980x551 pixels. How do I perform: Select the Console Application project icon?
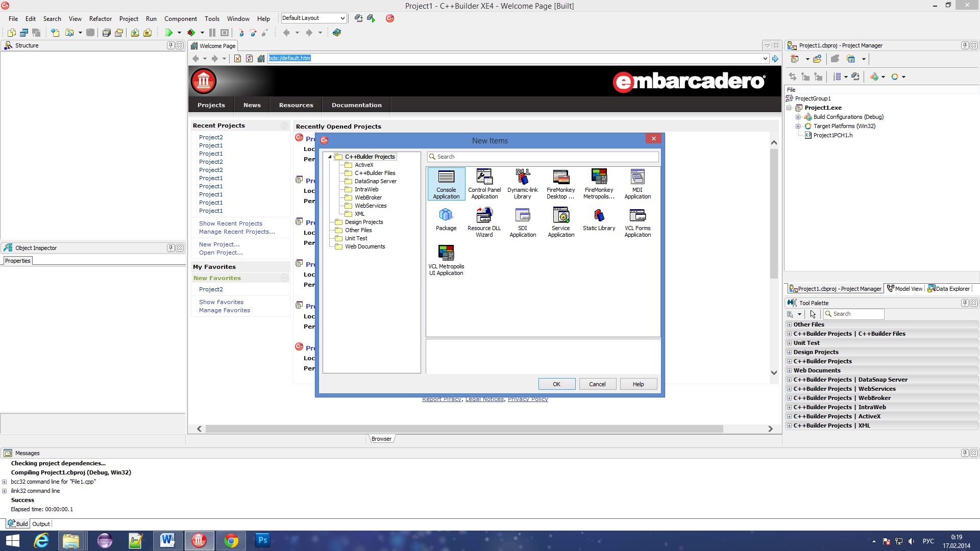point(446,184)
